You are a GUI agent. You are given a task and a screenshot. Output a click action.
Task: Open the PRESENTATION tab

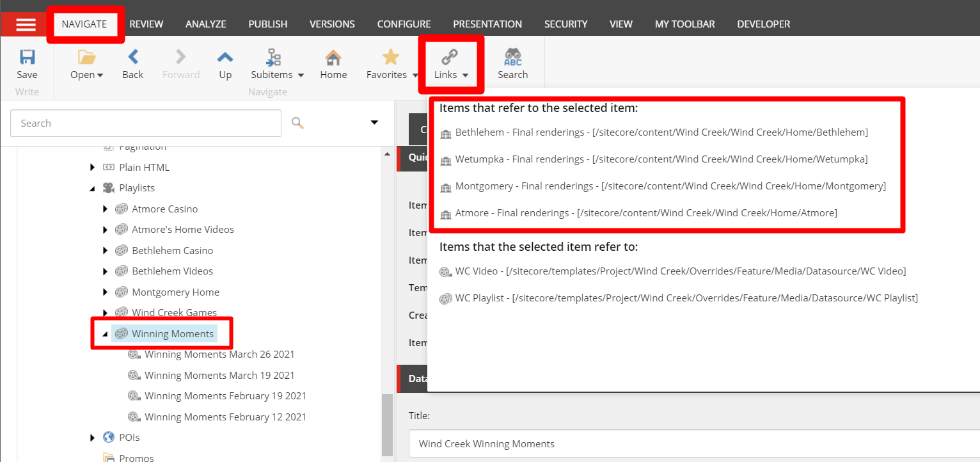(x=487, y=24)
